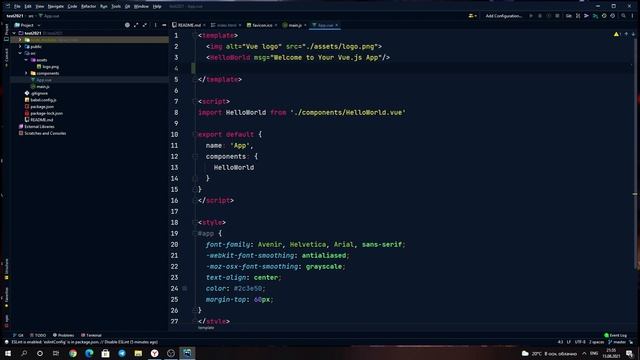Click the locate-file target icon in Project panel
The height and width of the screenshot is (360, 640).
point(127,25)
